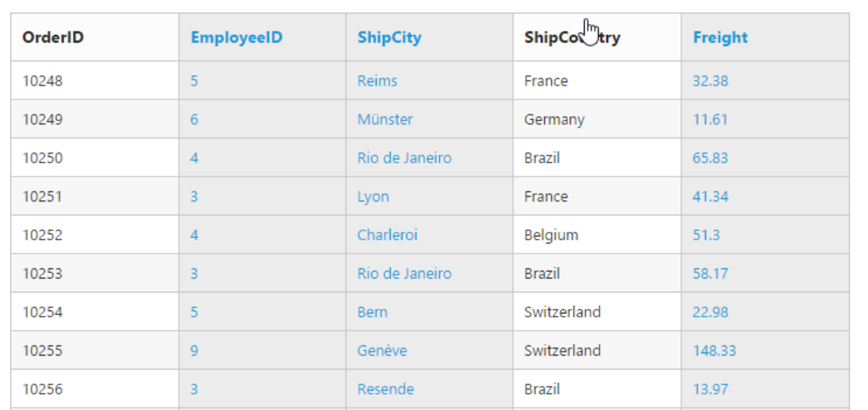The height and width of the screenshot is (410, 868).
Task: Select the Lyon city cell
Action: [373, 197]
